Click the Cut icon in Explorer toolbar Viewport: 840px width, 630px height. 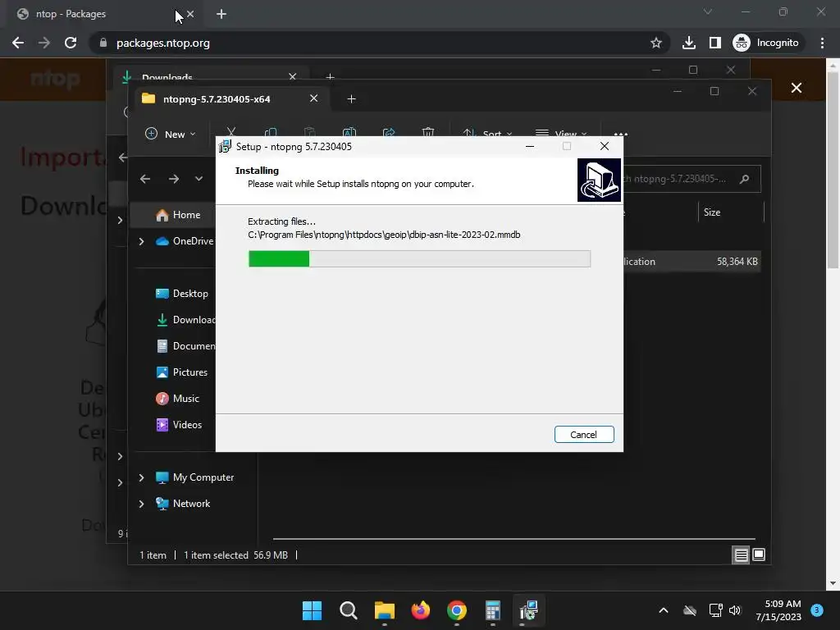coord(231,132)
